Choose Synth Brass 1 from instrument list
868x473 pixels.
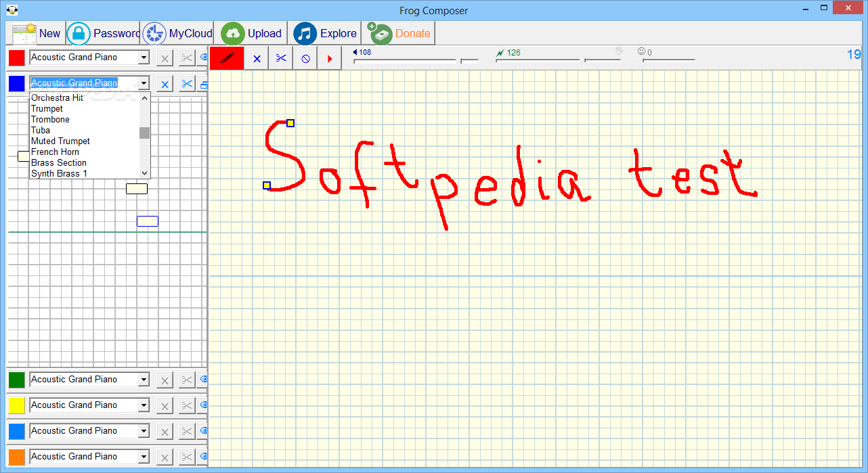(x=85, y=174)
